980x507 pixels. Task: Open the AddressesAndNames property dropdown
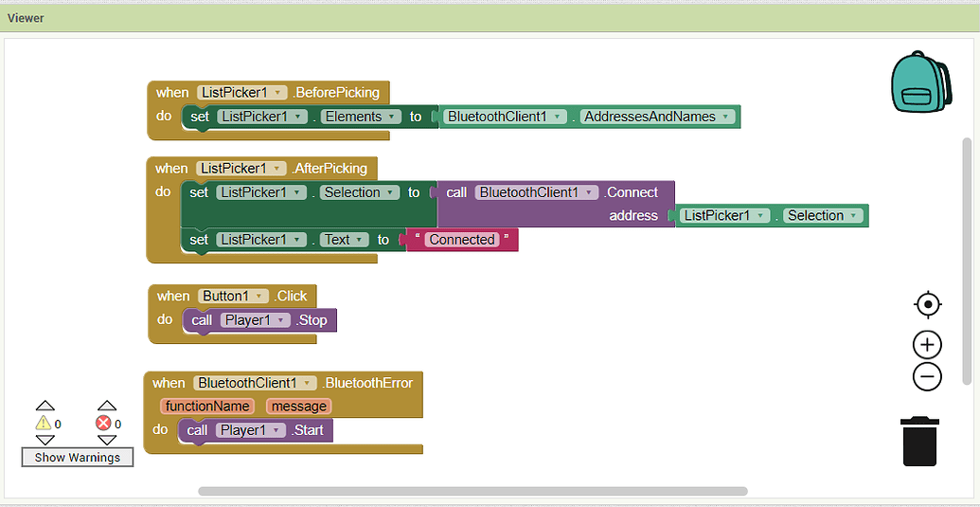(x=725, y=118)
